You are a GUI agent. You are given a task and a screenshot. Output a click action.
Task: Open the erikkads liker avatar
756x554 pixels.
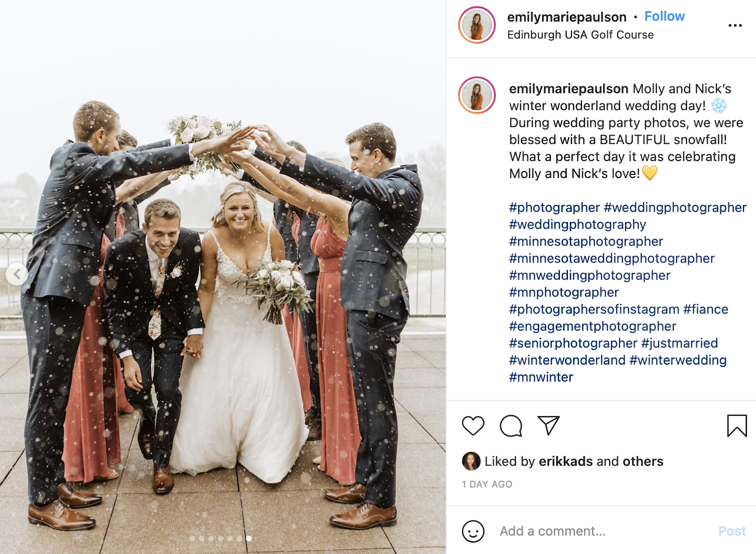tap(471, 461)
